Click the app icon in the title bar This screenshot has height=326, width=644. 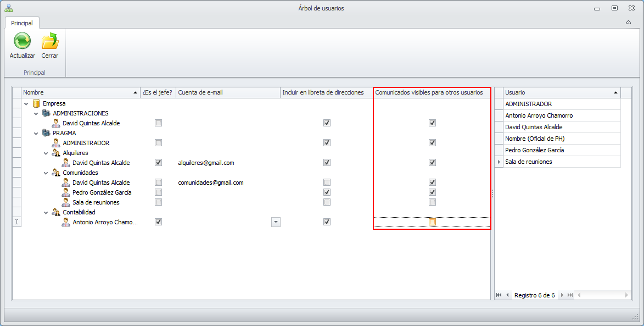[x=8, y=8]
